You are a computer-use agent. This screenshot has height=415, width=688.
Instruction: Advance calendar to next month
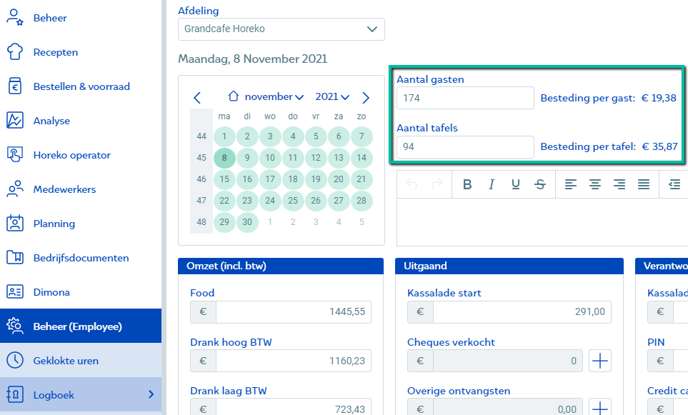click(366, 98)
